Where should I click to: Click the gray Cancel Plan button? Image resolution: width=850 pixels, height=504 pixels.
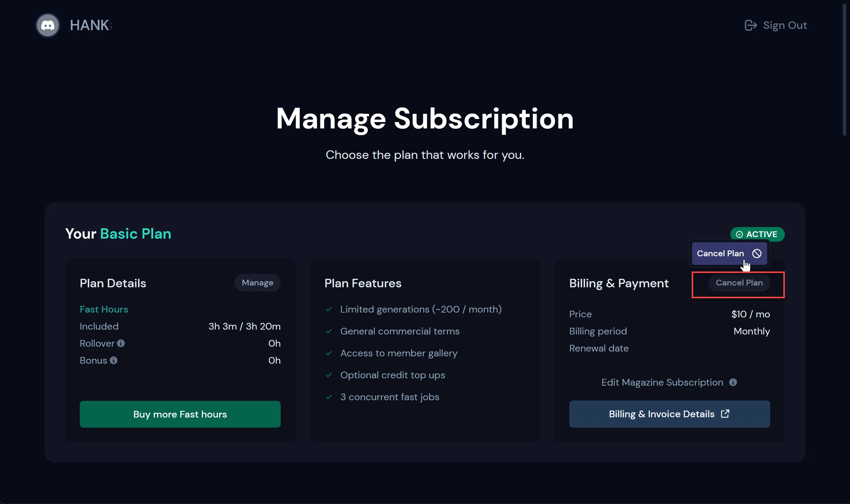(739, 283)
